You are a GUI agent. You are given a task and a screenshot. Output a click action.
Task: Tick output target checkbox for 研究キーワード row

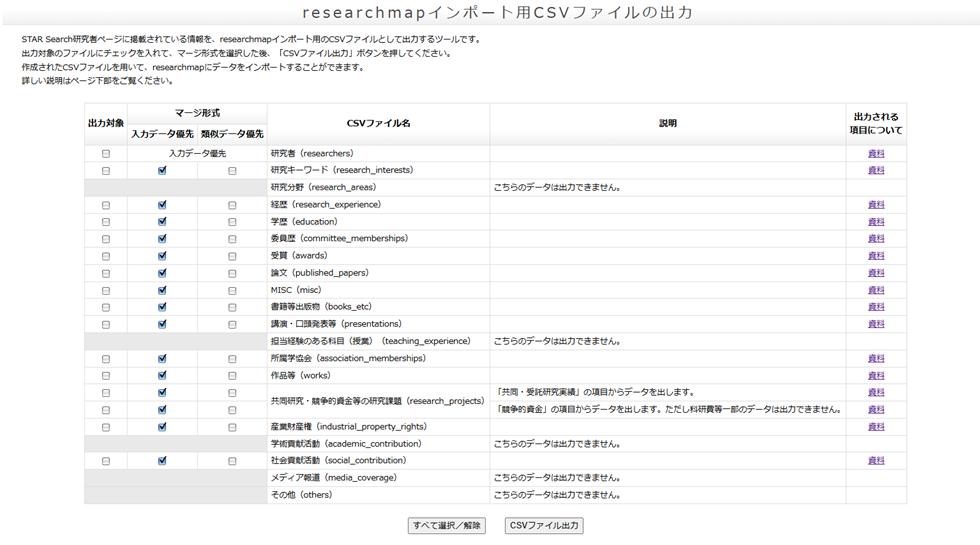point(106,171)
